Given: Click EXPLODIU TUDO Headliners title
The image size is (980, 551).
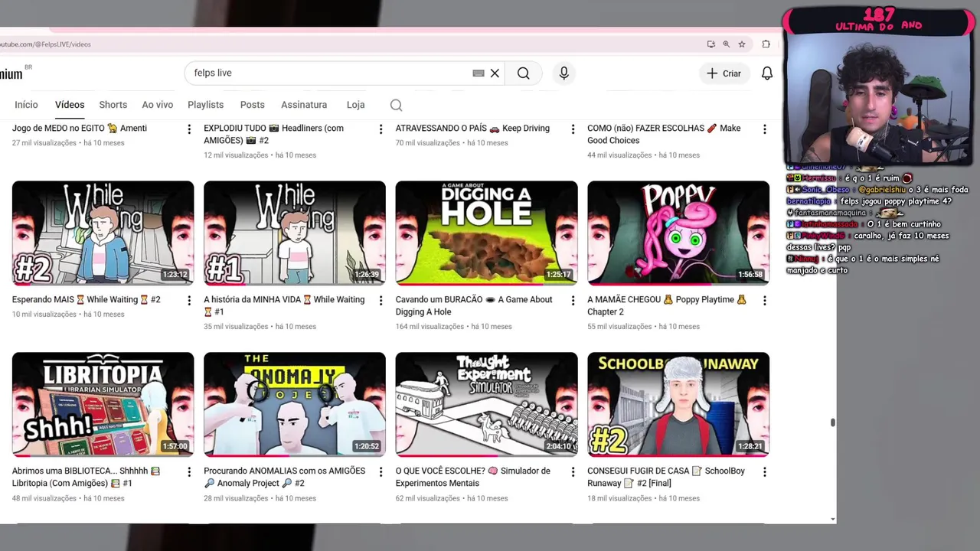Looking at the screenshot, I should pos(274,135).
